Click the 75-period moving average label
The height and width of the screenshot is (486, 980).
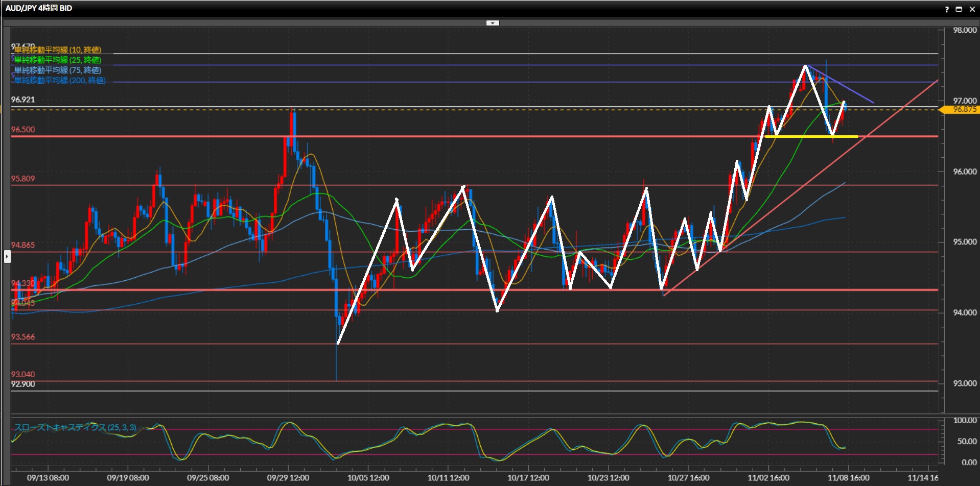point(58,70)
